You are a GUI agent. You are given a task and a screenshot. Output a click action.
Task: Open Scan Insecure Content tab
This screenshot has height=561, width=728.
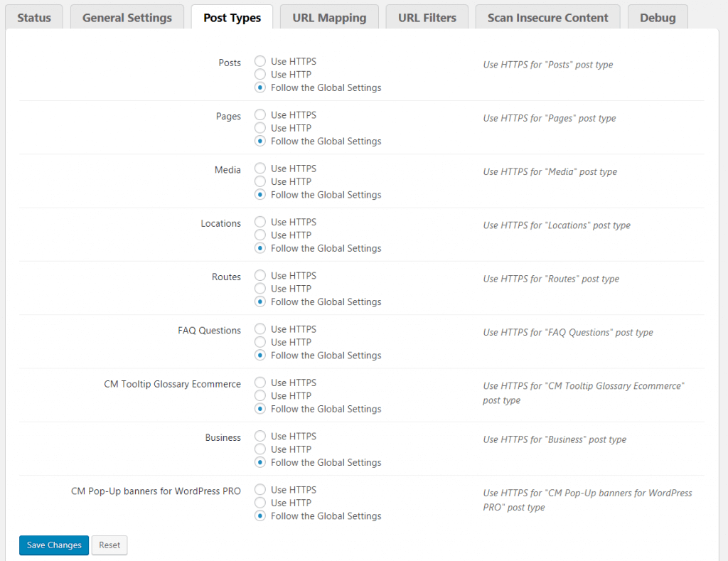point(547,18)
